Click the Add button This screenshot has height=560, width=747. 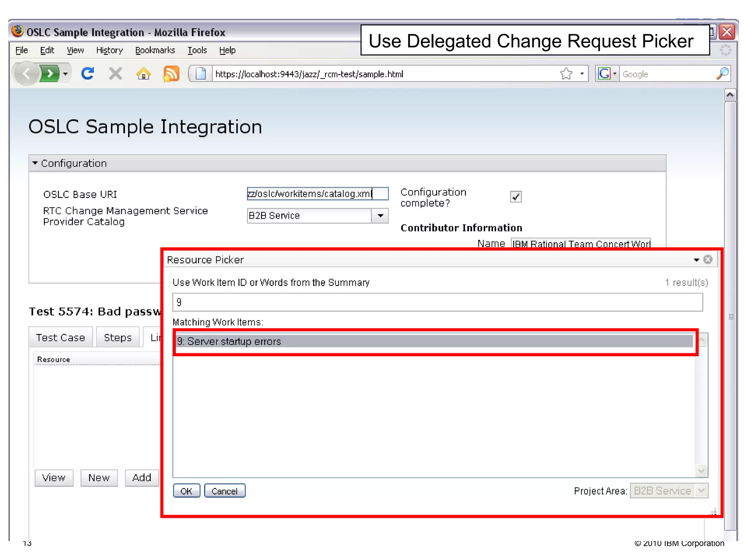click(x=142, y=478)
